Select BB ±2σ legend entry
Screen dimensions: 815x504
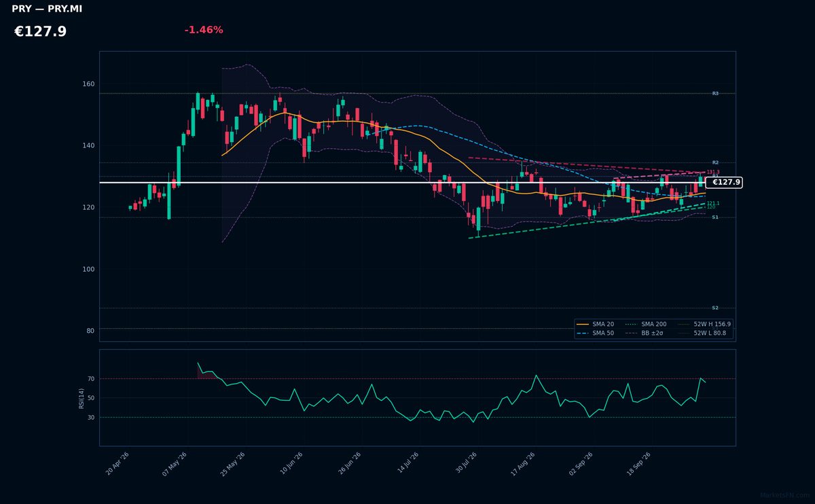(x=646, y=334)
